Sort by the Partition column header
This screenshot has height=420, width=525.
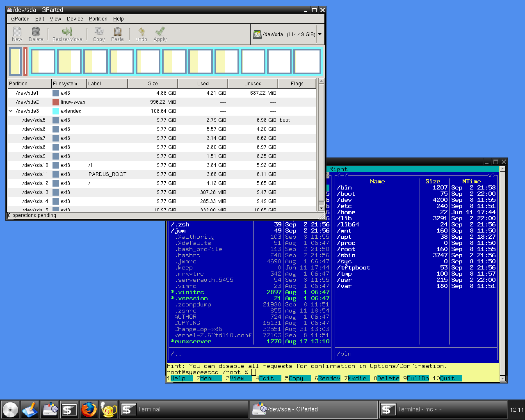click(30, 84)
